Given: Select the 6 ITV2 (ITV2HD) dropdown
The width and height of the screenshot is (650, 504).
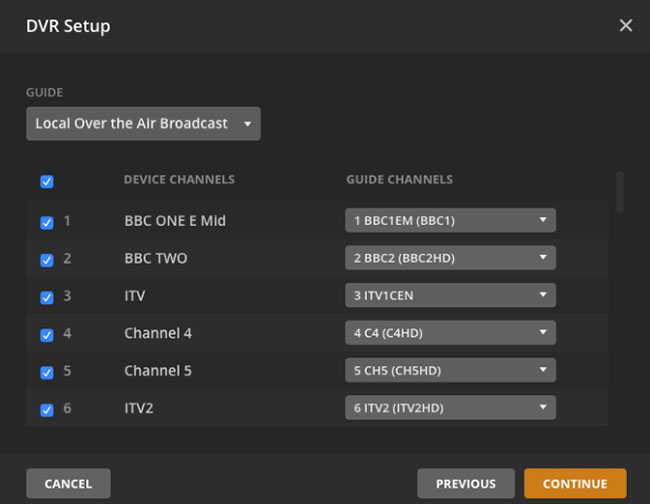Looking at the screenshot, I should click(x=450, y=408).
